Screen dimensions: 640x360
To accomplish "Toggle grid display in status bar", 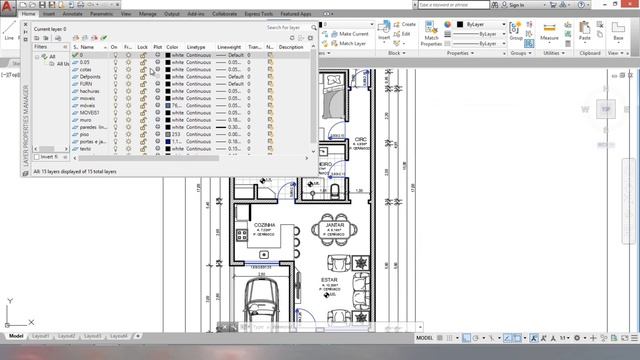I will coord(440,338).
